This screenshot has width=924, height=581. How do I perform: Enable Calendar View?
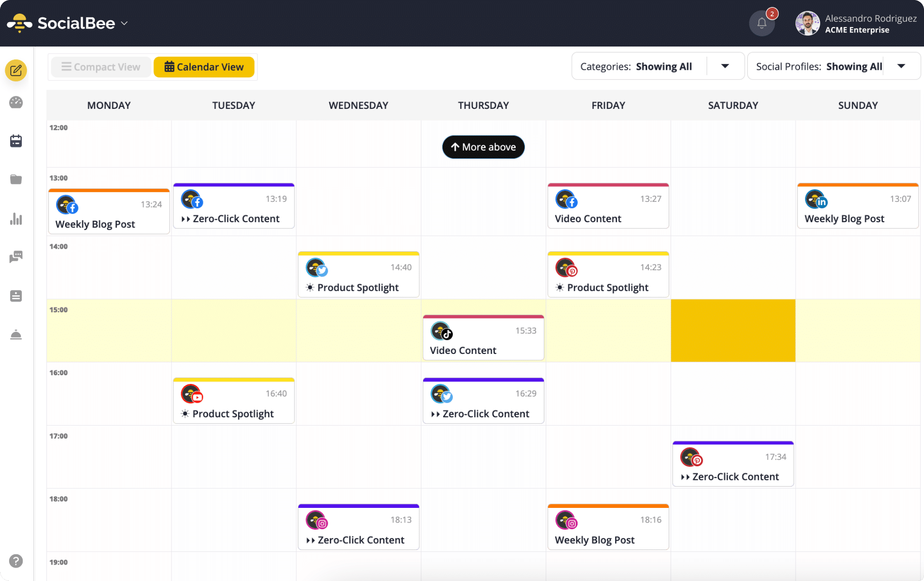coord(204,67)
